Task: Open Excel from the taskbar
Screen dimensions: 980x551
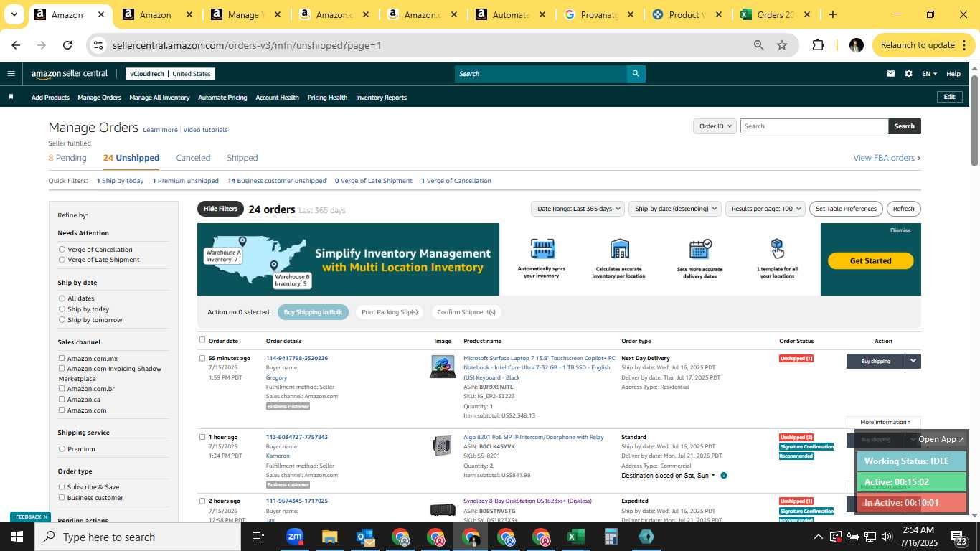Action: coord(575,537)
